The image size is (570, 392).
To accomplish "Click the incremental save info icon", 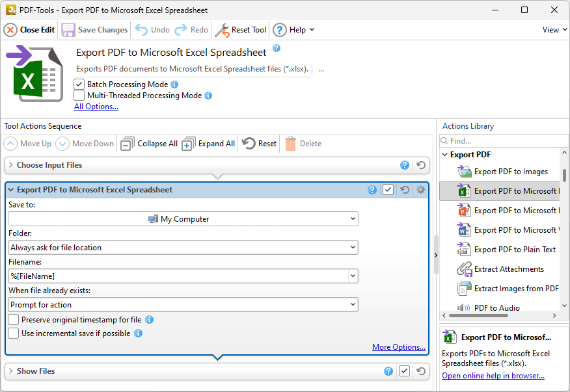I will (x=138, y=333).
